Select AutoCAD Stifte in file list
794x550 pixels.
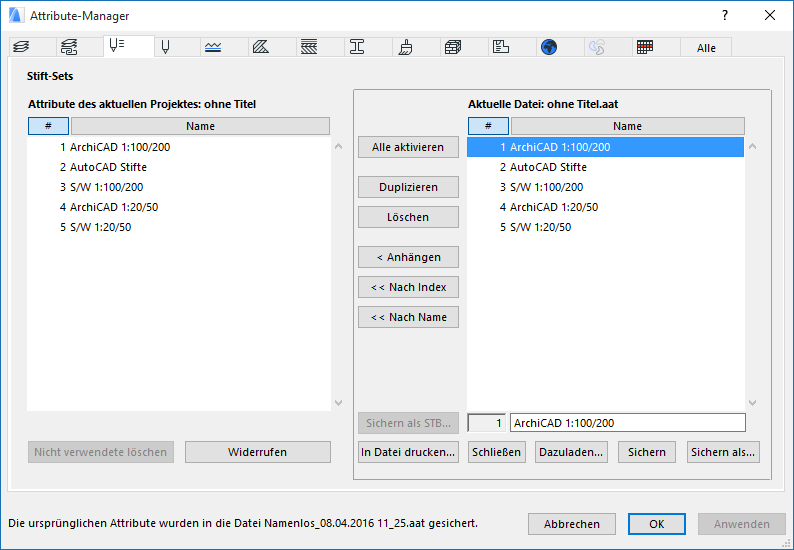(605, 167)
